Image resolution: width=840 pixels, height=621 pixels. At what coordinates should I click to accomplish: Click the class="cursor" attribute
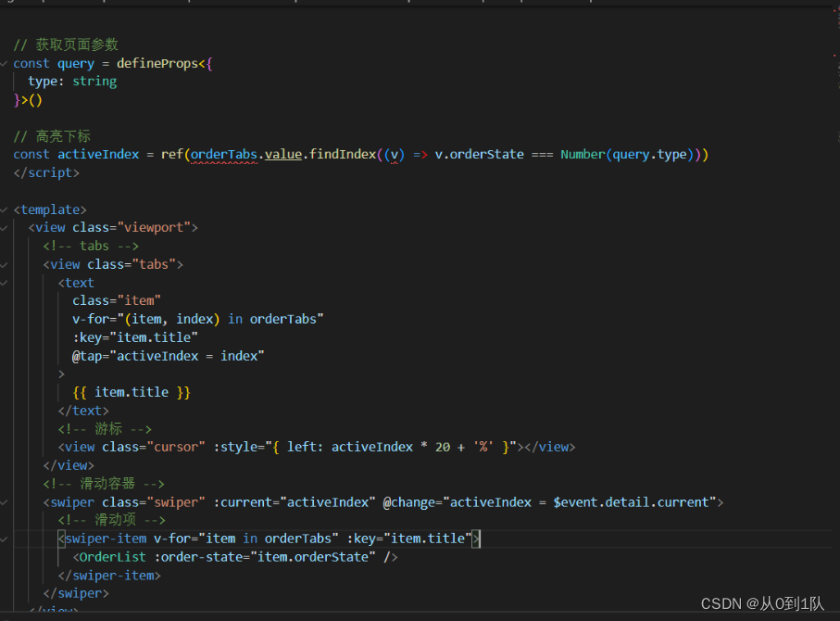154,448
